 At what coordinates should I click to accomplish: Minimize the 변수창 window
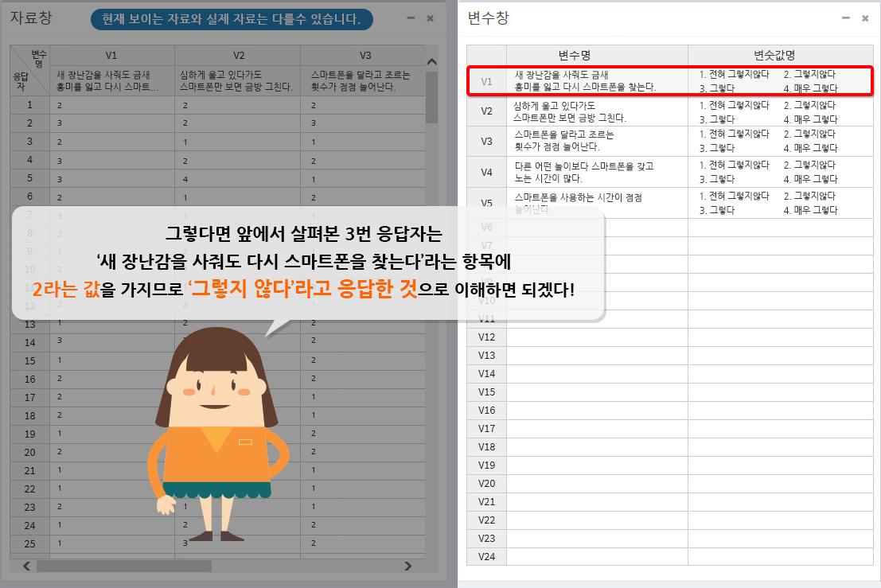846,18
